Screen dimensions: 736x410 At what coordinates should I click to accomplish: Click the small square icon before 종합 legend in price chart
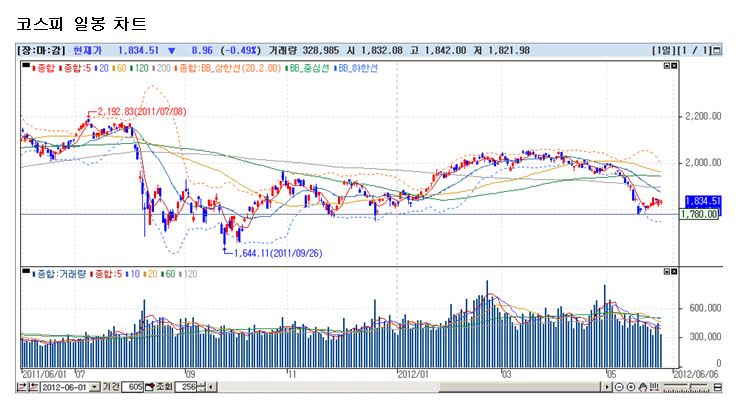click(23, 67)
